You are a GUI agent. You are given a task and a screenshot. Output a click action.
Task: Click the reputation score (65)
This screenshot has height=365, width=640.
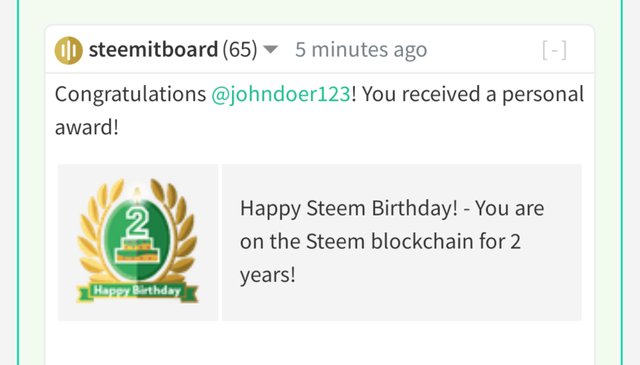[240, 50]
